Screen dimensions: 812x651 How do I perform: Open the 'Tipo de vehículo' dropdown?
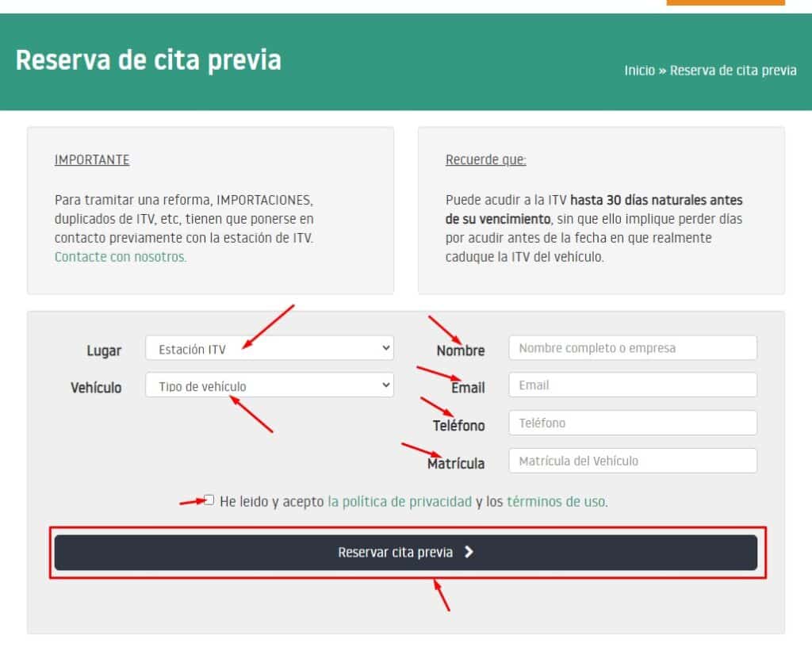[x=270, y=385]
